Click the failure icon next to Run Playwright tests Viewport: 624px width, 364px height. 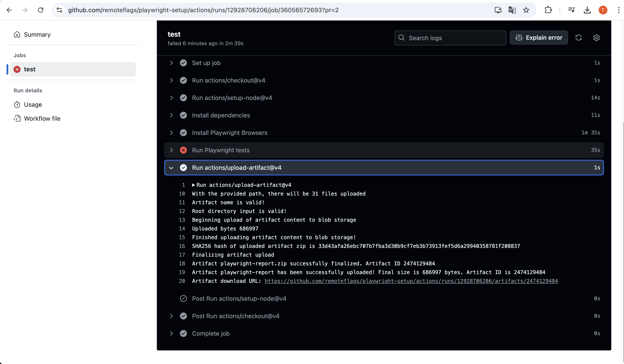[x=183, y=150]
